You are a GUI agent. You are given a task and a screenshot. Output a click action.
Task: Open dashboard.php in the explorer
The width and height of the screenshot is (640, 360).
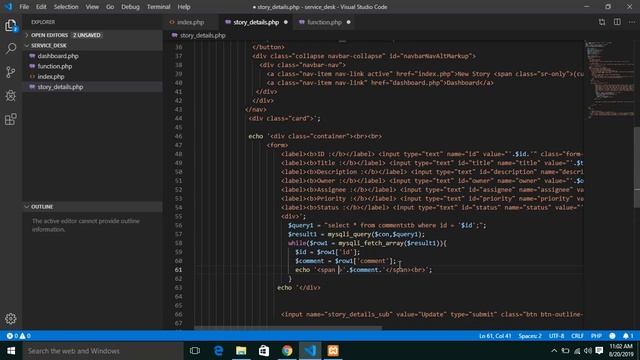coord(92,56)
